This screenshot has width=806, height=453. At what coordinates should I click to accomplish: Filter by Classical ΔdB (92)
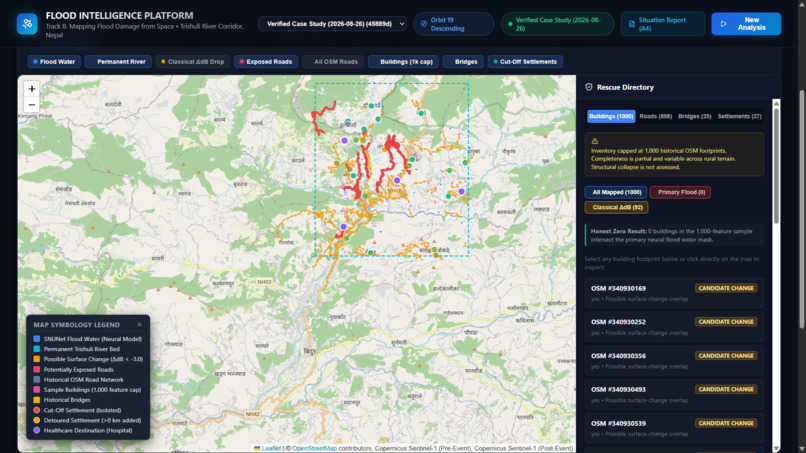616,207
